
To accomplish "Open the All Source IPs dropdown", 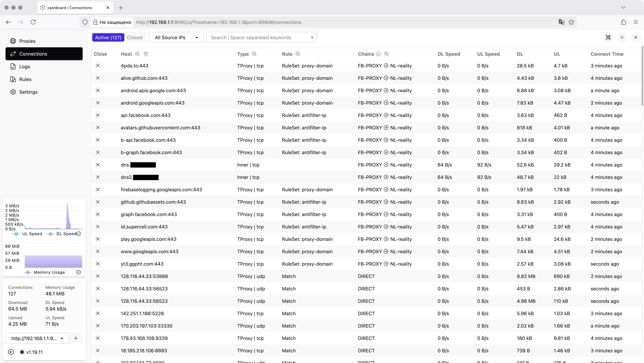I will click(x=176, y=38).
